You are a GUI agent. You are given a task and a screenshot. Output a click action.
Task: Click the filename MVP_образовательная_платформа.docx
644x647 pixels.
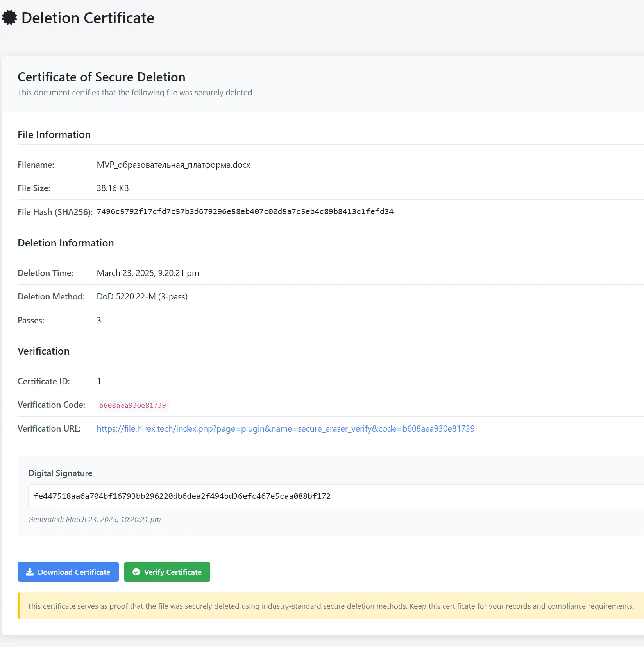[173, 165]
